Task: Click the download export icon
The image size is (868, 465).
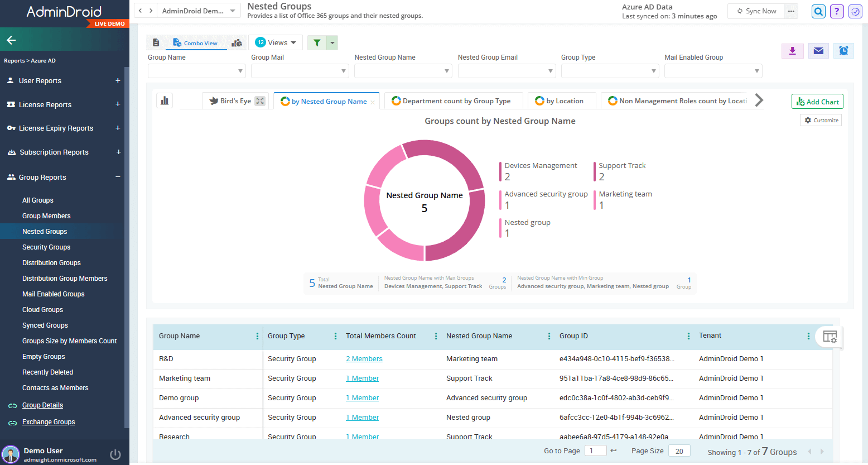Action: point(792,51)
